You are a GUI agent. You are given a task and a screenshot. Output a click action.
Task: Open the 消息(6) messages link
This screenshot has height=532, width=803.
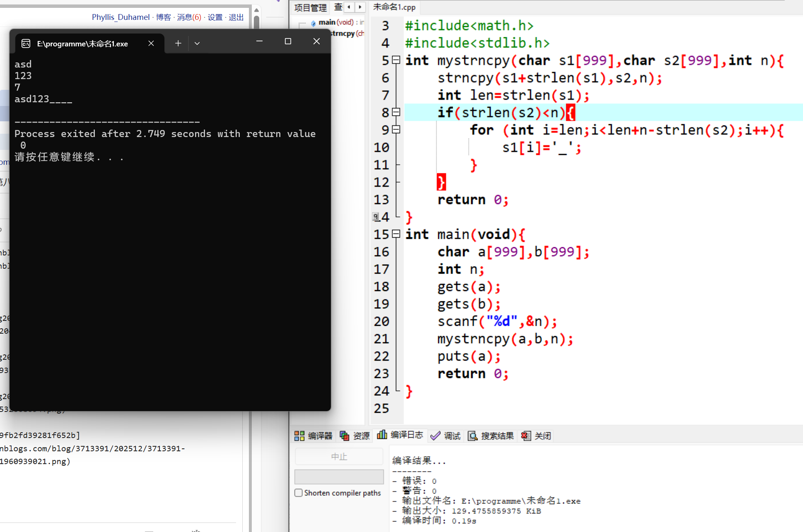tap(189, 17)
